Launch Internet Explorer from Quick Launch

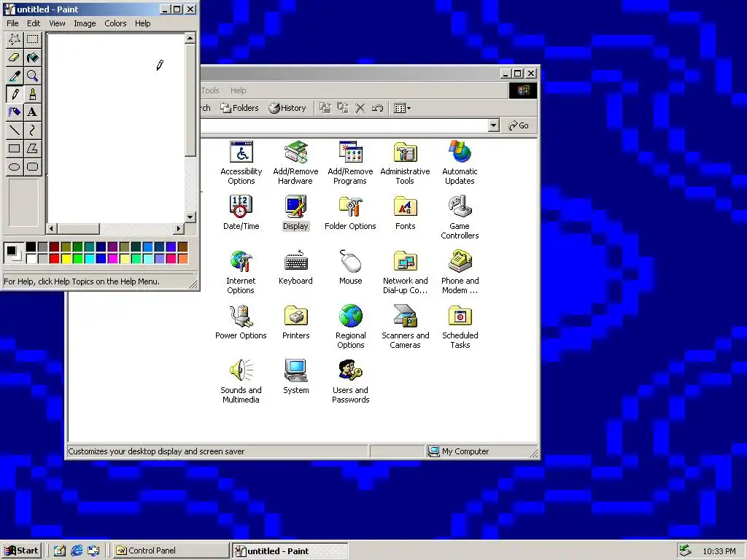[x=77, y=551]
